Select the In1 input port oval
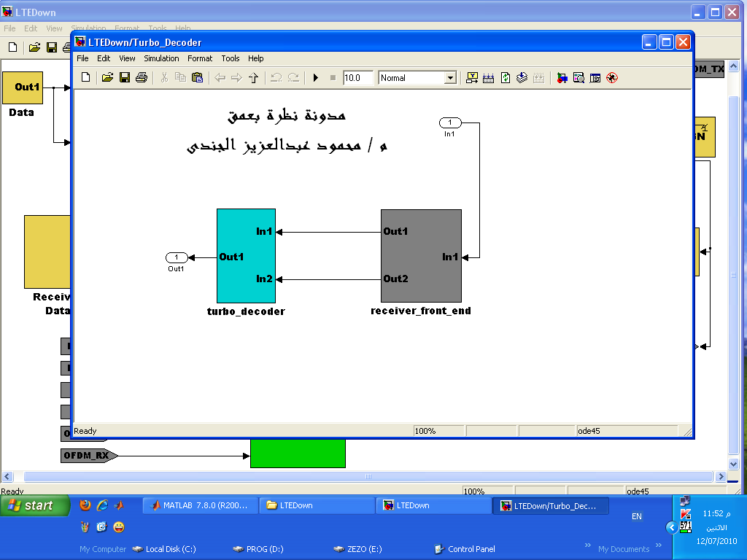 [x=450, y=122]
